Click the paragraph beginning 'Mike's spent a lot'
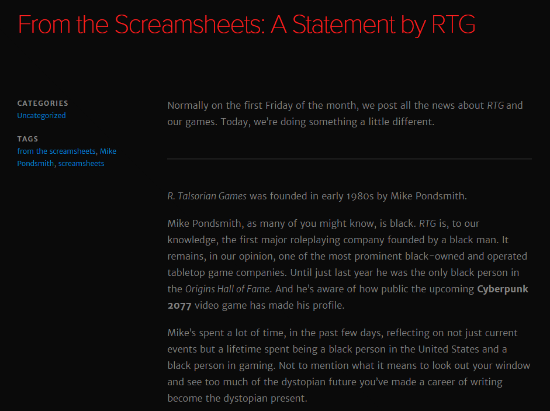 coord(349,365)
